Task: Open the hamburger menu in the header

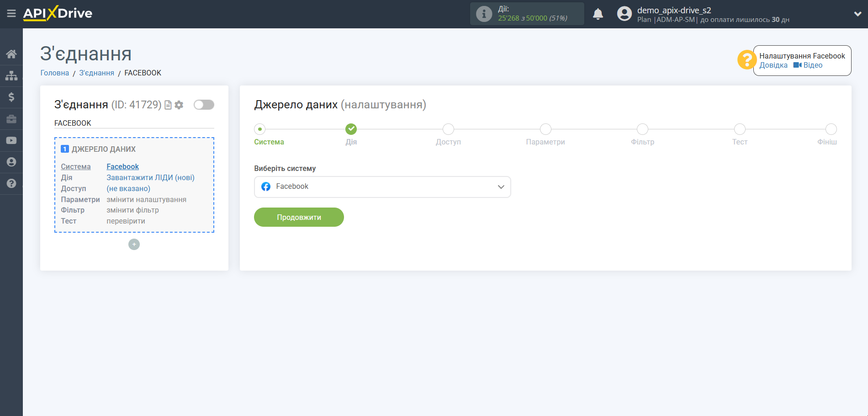Action: [x=11, y=14]
